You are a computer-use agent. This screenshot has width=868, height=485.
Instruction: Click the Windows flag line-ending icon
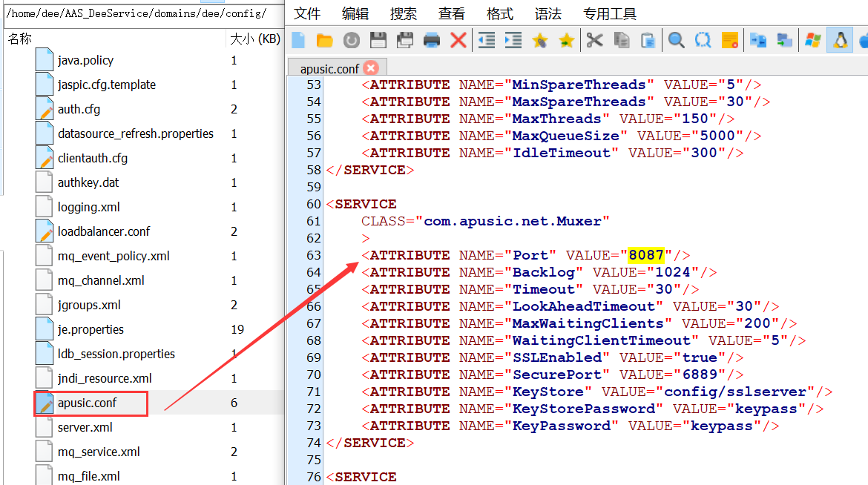(x=812, y=40)
